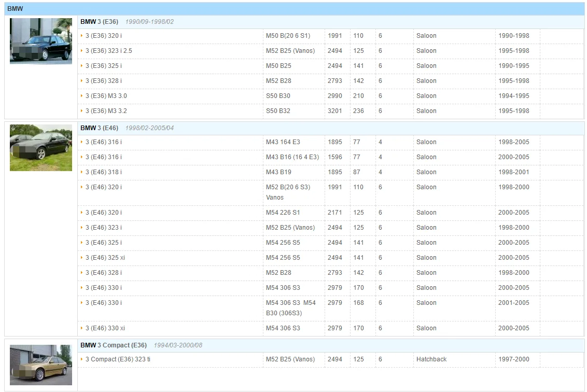Open the 3 (E36) M3 3.0 link
The height and width of the screenshot is (392, 587).
click(106, 96)
